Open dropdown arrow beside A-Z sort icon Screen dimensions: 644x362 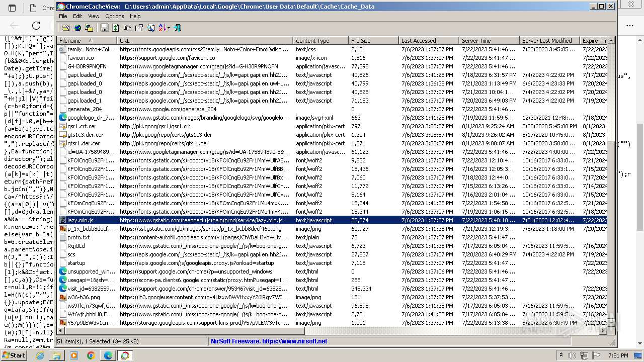[x=169, y=28]
